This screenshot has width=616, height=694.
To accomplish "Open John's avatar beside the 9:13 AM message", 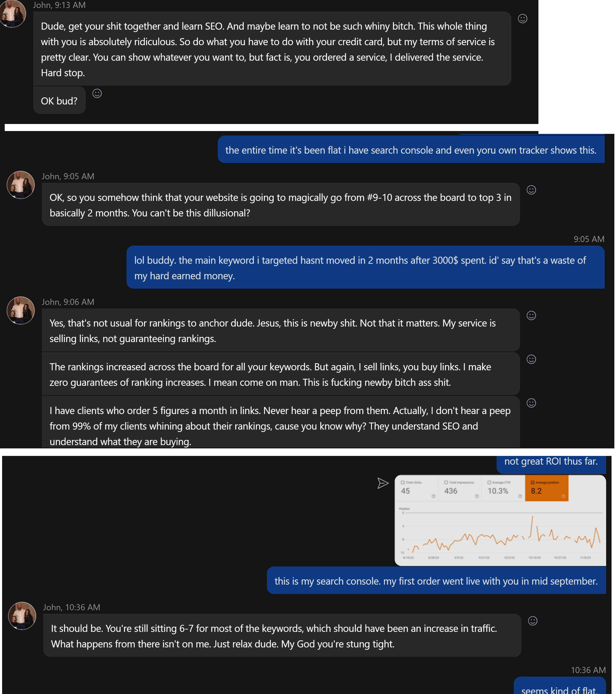I will tap(12, 14).
